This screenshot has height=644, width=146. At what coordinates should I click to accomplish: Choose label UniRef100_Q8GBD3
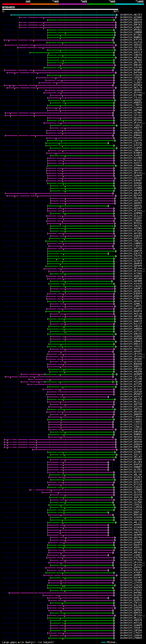tap(131, 90)
